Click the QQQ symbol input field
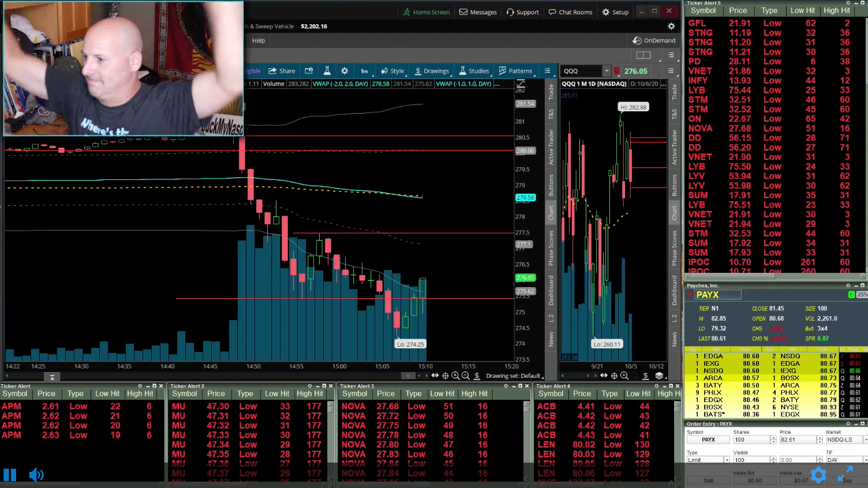 (582, 71)
